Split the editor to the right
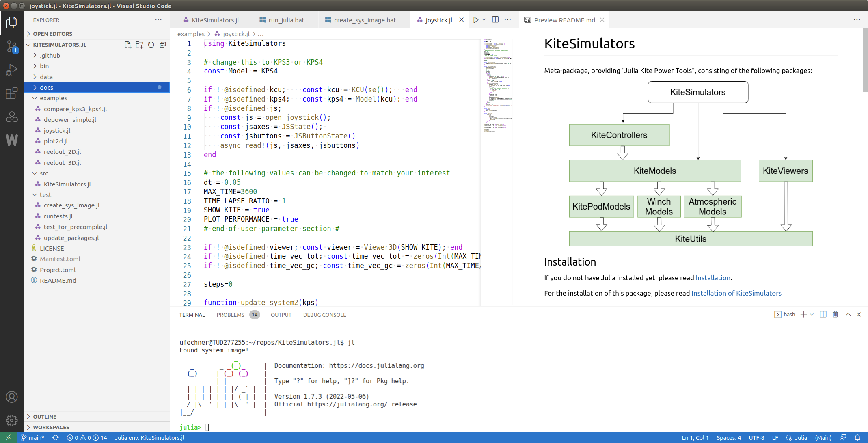 (x=495, y=20)
